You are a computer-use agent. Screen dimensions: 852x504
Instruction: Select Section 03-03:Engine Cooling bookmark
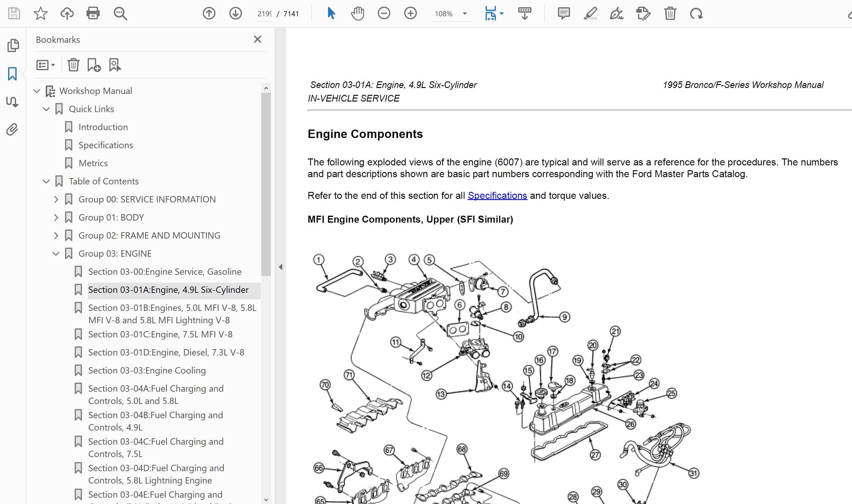[147, 370]
